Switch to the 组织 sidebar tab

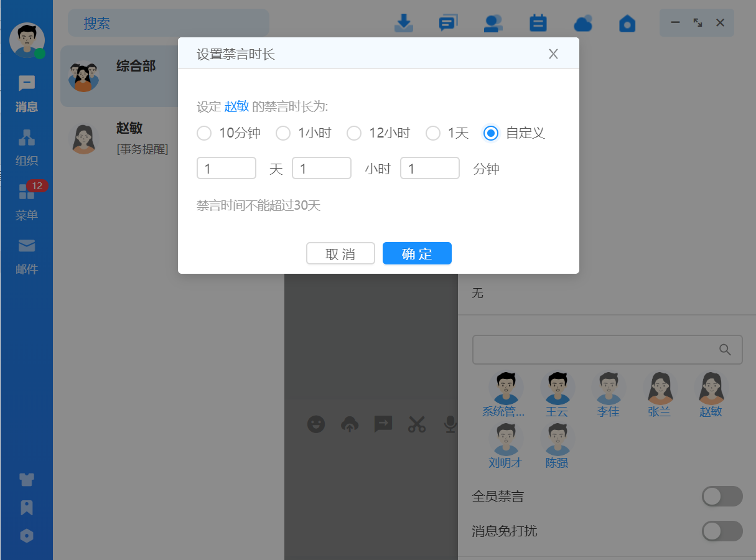tap(26, 147)
